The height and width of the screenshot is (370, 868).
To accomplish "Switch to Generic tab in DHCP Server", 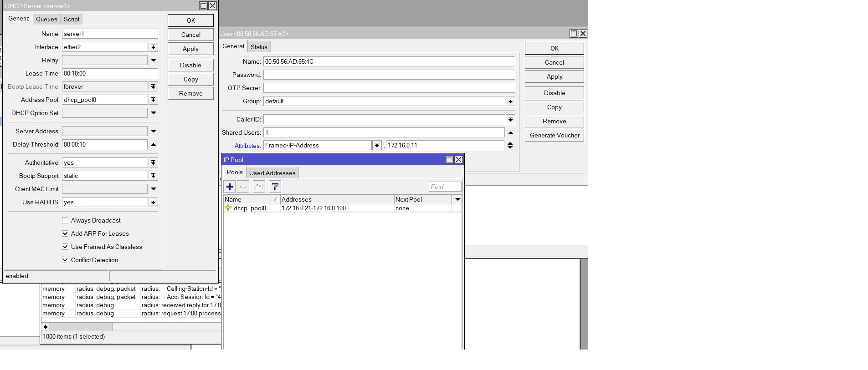I will [x=19, y=19].
